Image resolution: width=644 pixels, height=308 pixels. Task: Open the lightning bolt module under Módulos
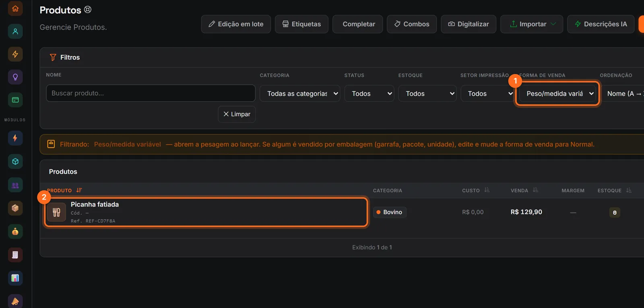tap(15, 138)
